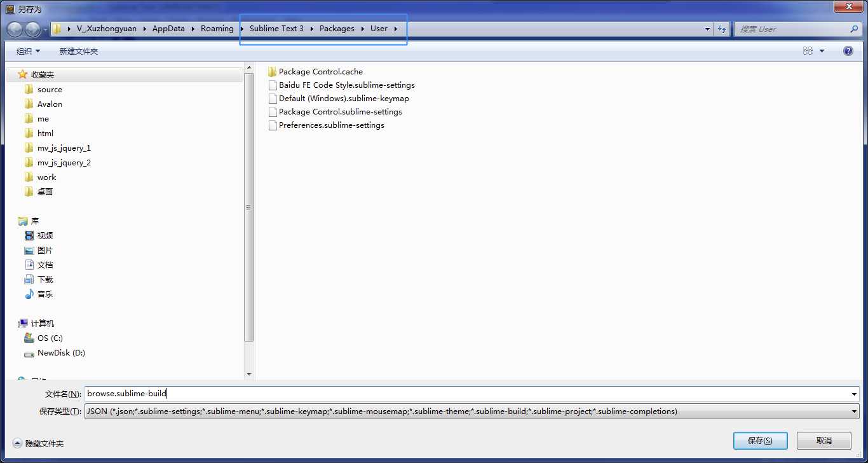This screenshot has height=463, width=868.
Task: Expand the arrow after User breadcrumb
Action: (x=395, y=29)
